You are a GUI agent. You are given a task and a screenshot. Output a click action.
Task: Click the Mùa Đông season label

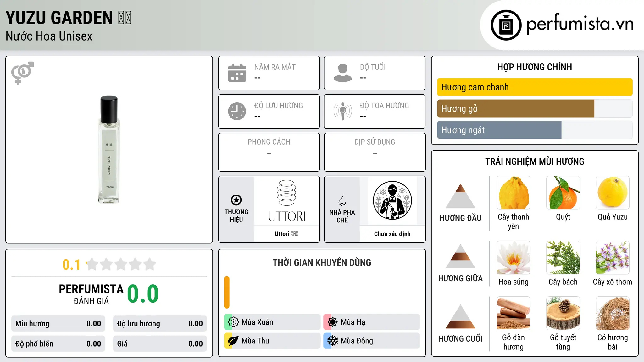click(x=357, y=341)
